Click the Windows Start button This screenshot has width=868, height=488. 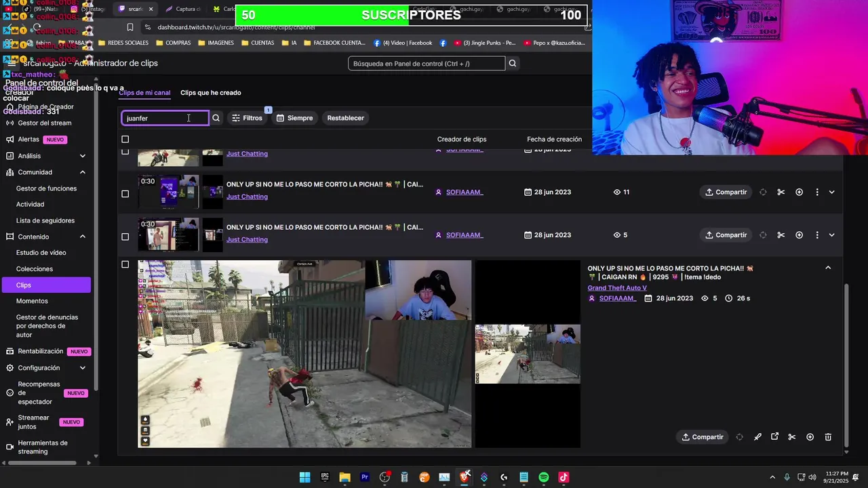305,477
